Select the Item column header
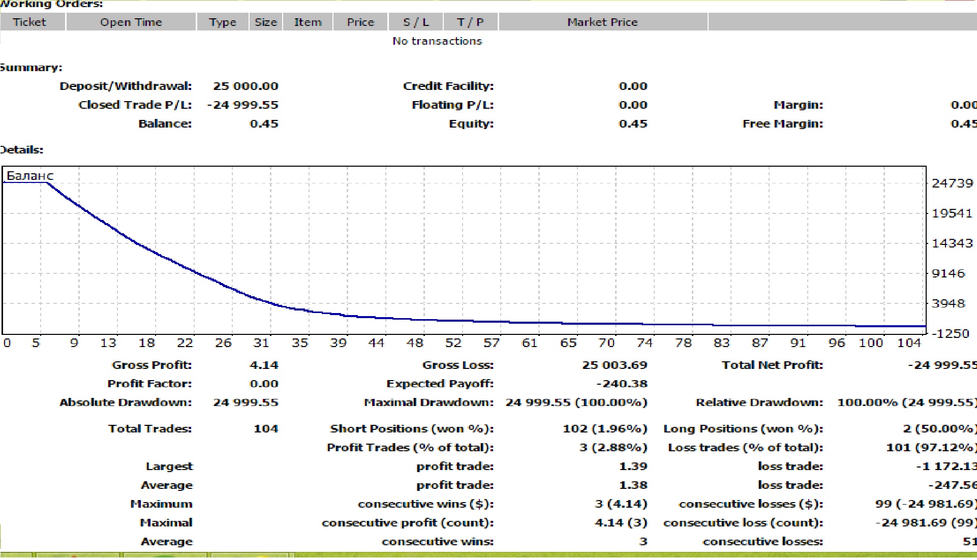The width and height of the screenshot is (977, 560). [x=308, y=22]
